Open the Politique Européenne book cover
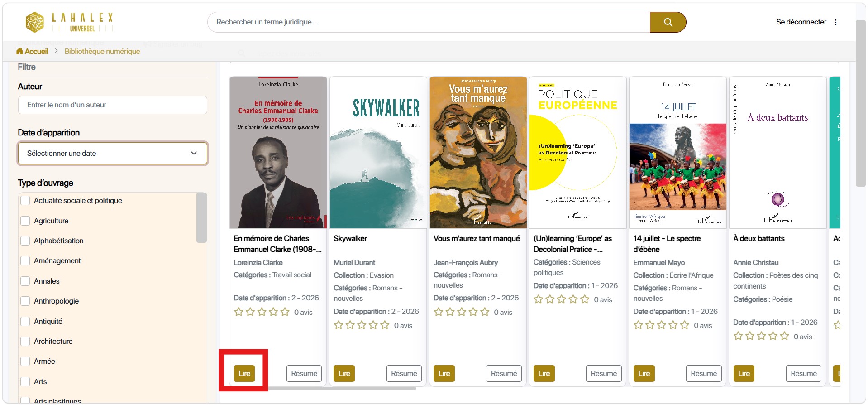This screenshot has height=405, width=868. coord(578,153)
